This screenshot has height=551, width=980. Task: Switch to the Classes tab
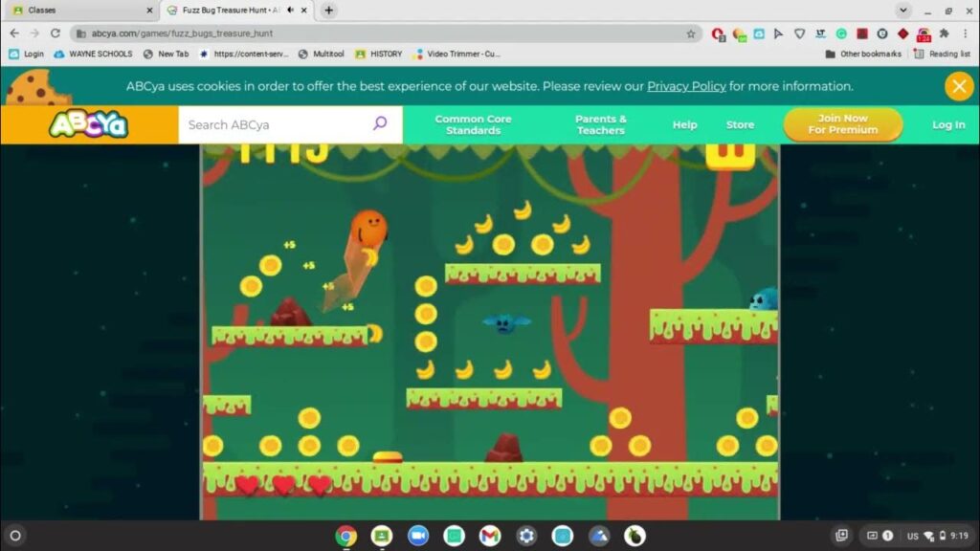(x=80, y=10)
